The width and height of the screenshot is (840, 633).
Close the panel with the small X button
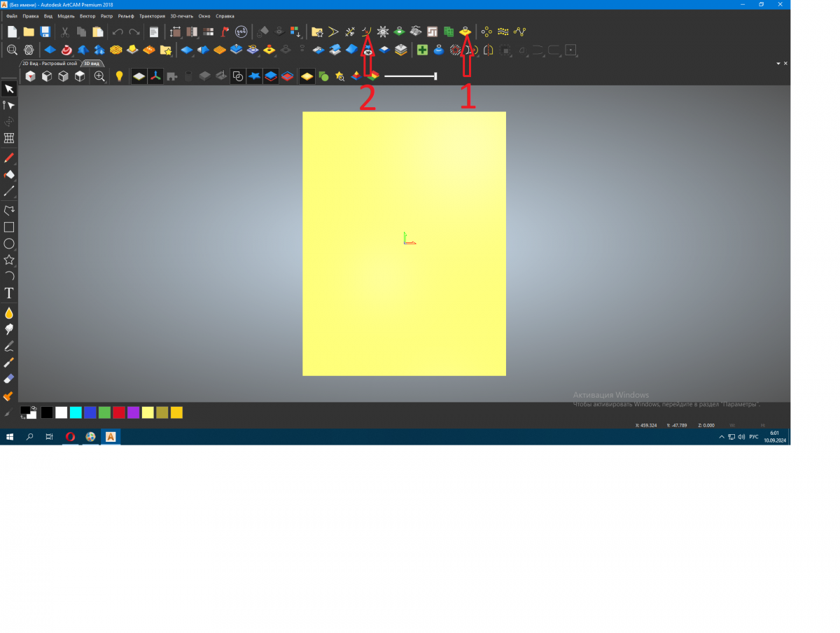[786, 63]
